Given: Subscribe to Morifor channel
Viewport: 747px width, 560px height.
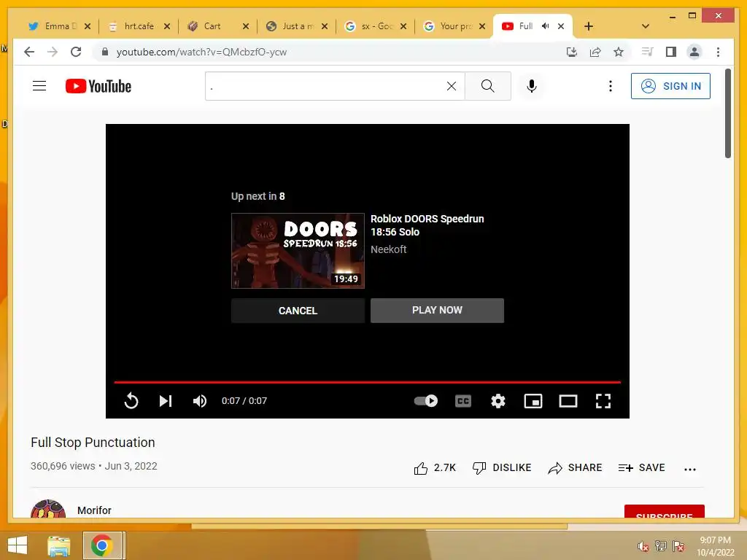Looking at the screenshot, I should click(664, 511).
